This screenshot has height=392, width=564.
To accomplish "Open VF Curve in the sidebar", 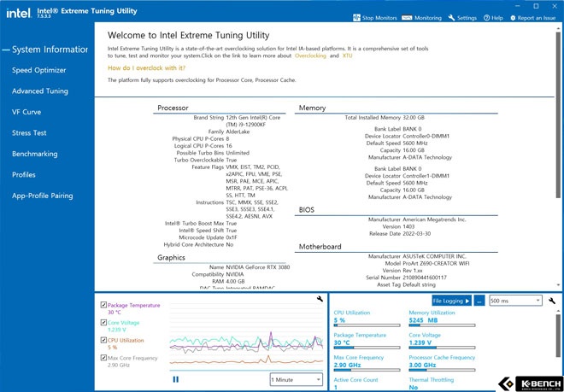I will pyautogui.click(x=26, y=112).
